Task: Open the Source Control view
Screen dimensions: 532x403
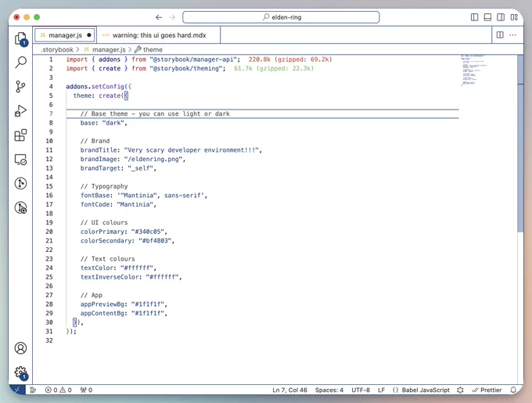Action: tap(20, 87)
